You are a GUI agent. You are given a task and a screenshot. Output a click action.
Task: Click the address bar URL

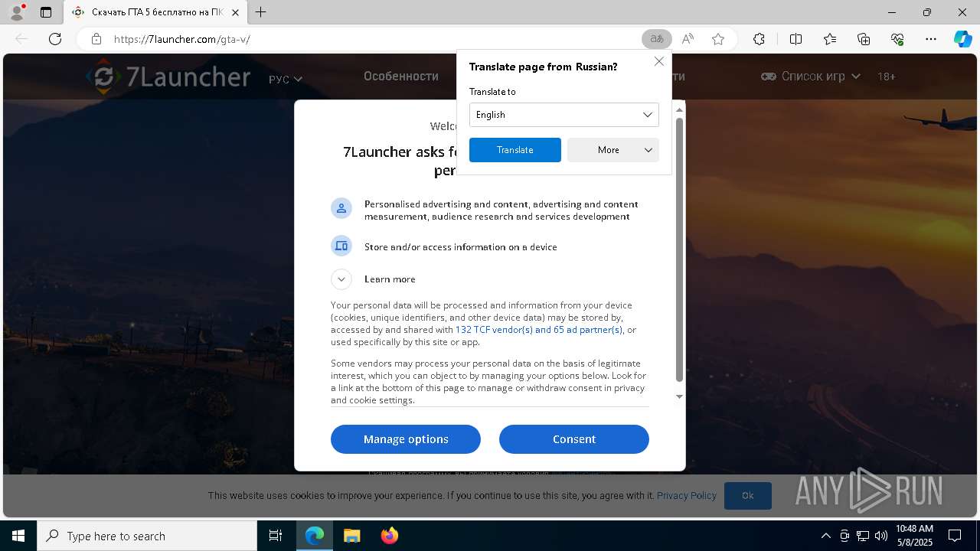tap(182, 39)
